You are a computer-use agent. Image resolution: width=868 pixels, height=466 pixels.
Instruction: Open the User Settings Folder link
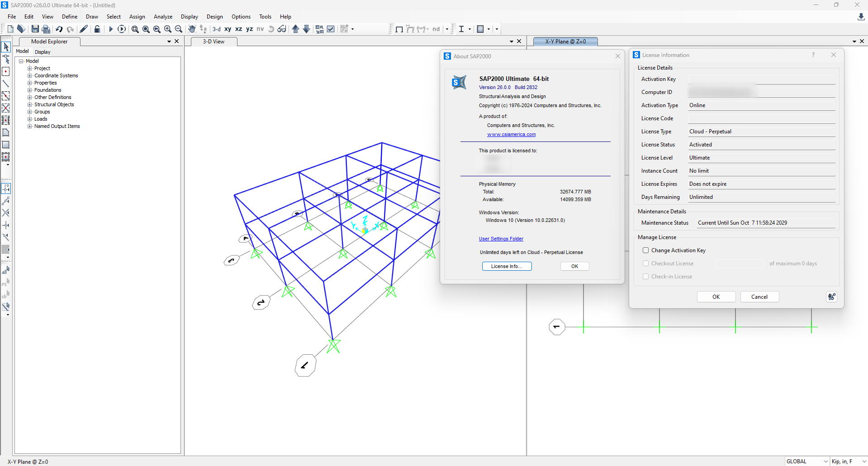pyautogui.click(x=501, y=239)
